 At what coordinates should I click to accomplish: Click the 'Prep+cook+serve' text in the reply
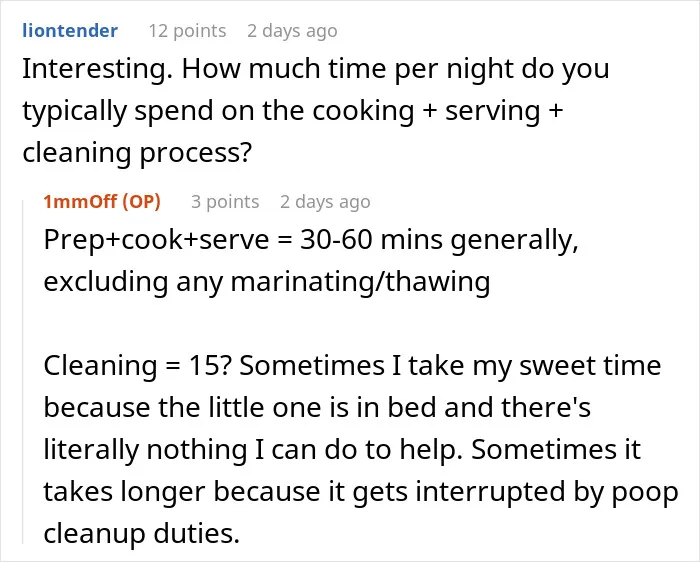[x=156, y=240]
